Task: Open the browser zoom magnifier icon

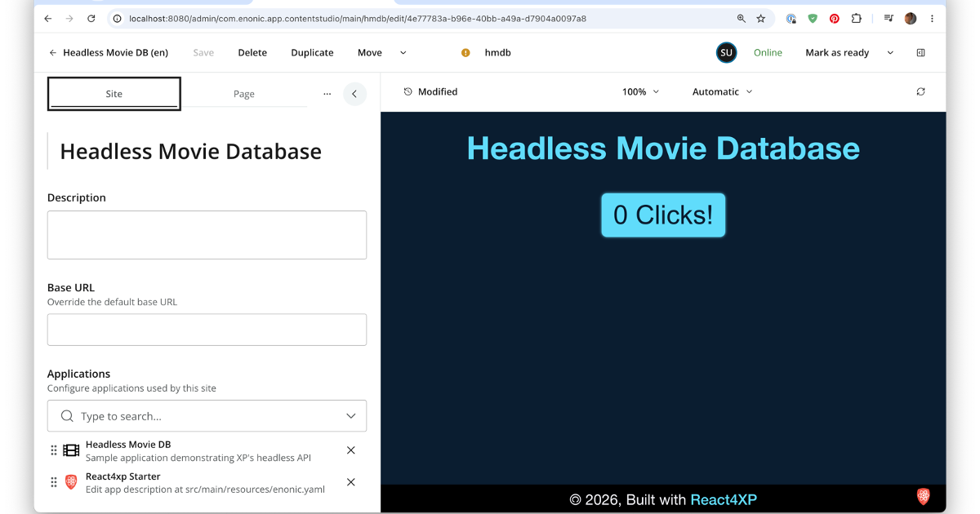Action: point(742,19)
